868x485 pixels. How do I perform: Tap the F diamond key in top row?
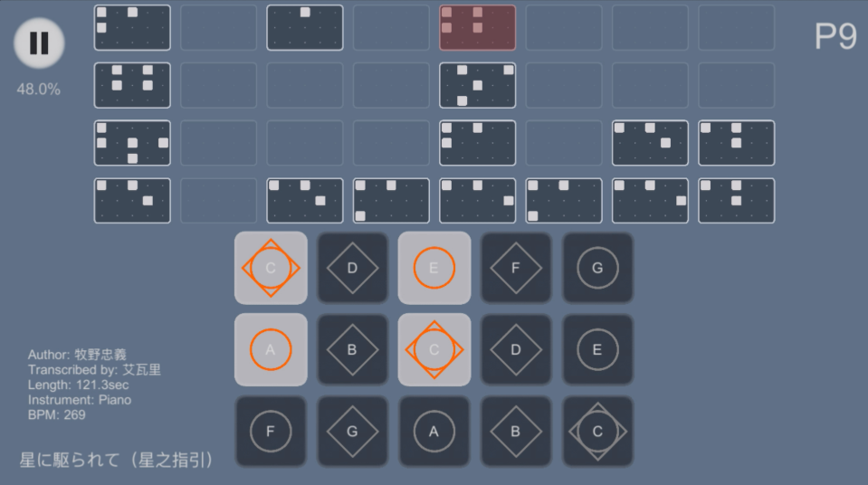point(516,268)
